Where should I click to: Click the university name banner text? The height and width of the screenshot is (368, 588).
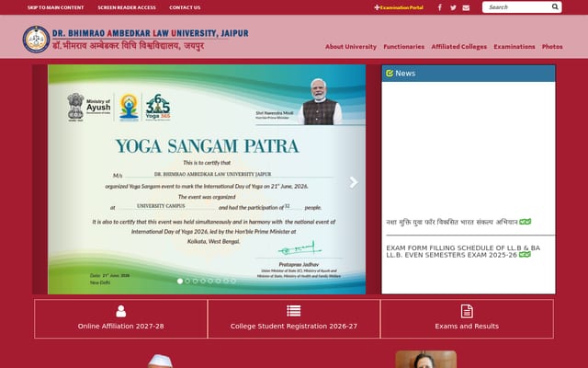tap(150, 40)
